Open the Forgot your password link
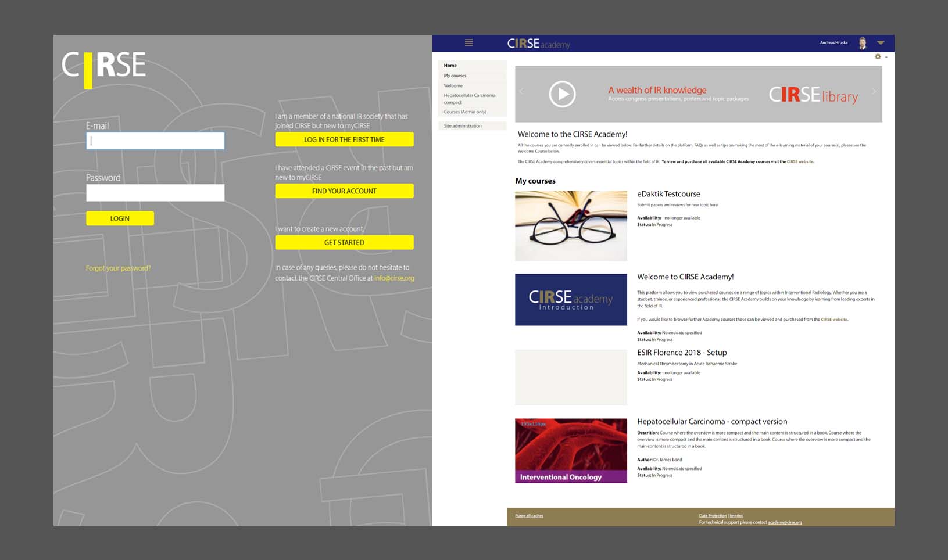The height and width of the screenshot is (560, 948). coord(118,268)
